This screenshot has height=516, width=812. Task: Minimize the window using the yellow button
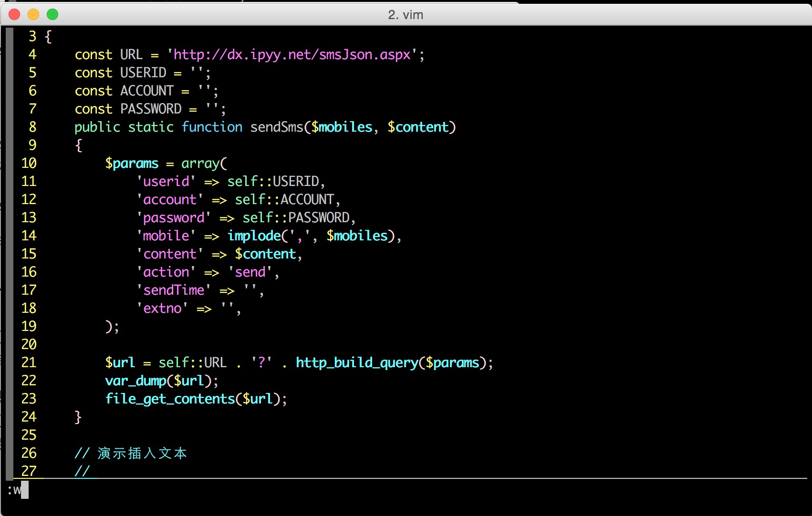(x=33, y=15)
